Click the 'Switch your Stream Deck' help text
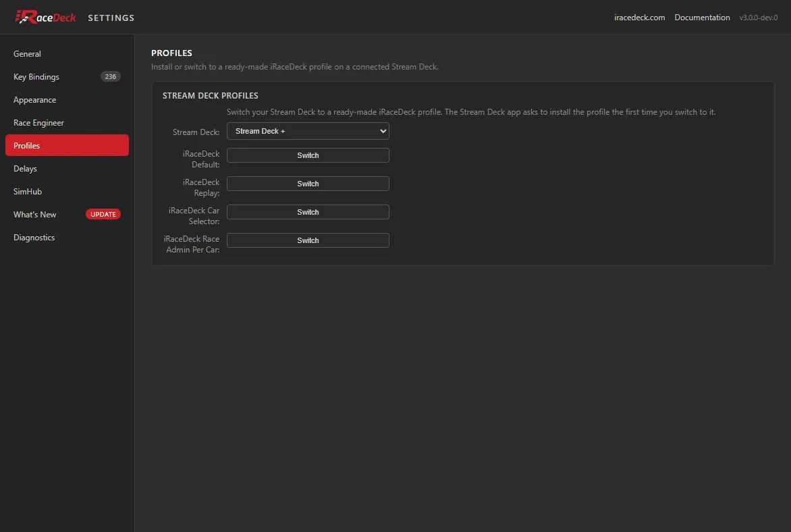This screenshot has width=791, height=532. point(470,112)
